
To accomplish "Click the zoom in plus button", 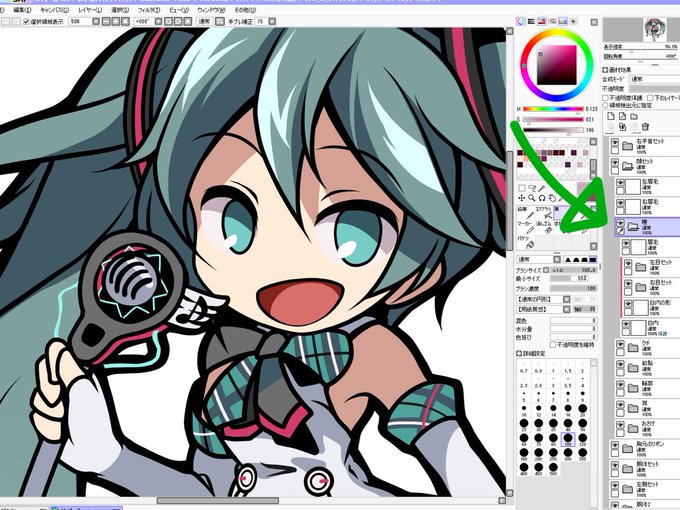I will coord(116,21).
